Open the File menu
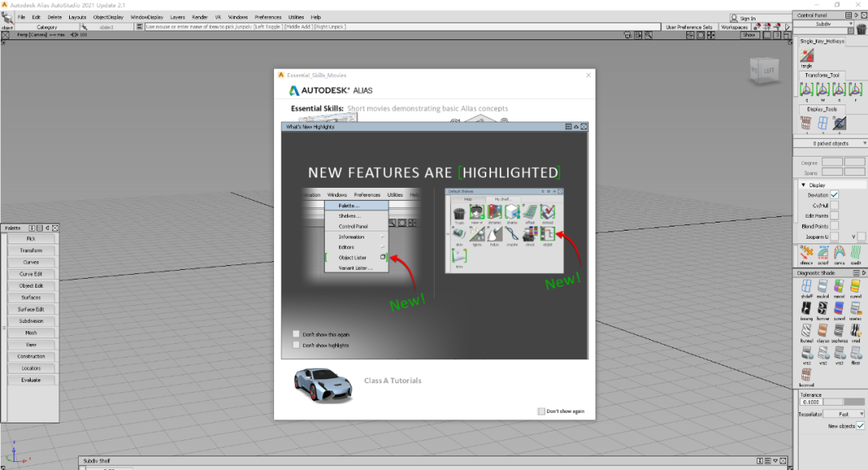The image size is (868, 470). 22,17
